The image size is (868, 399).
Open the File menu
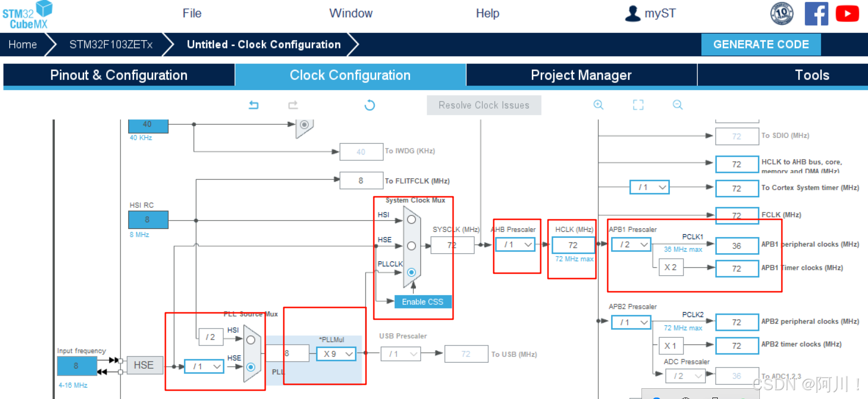(192, 13)
